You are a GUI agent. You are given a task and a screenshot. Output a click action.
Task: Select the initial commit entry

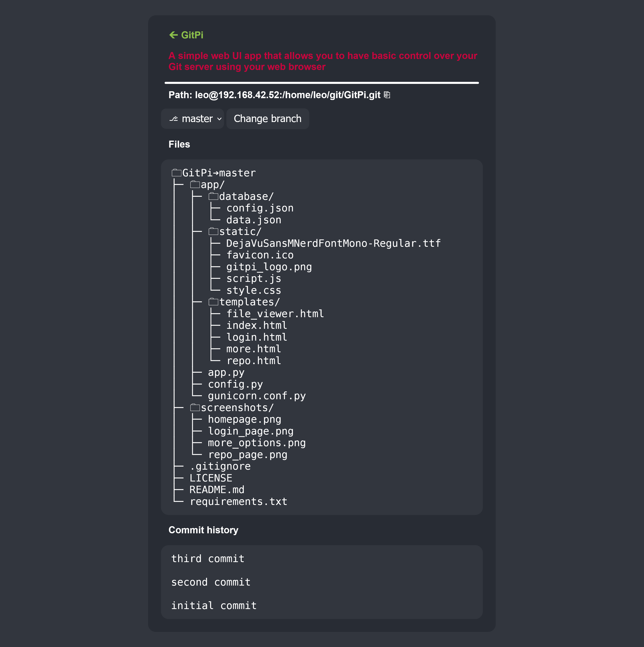[x=214, y=606]
